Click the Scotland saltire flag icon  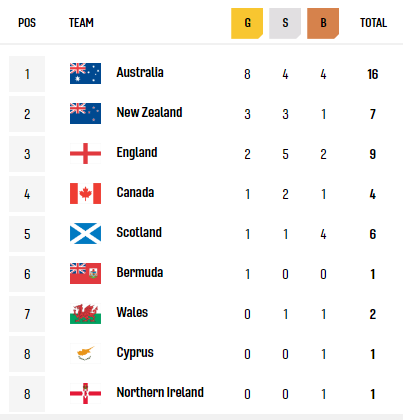(85, 233)
